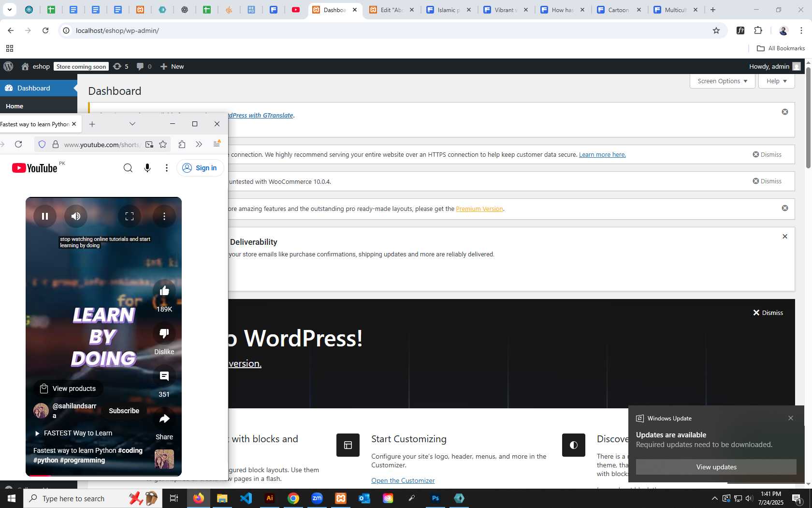
Task: Dismiss the Welcome to WordPress panel
Action: pos(768,313)
